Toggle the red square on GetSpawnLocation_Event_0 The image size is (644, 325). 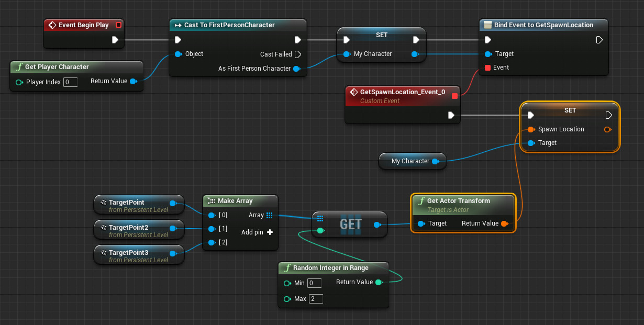[455, 95]
